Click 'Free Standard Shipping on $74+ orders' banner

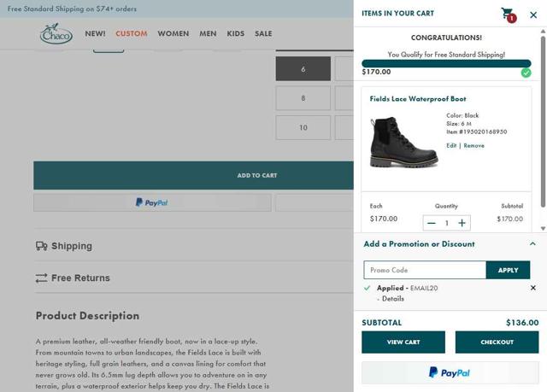point(72,9)
